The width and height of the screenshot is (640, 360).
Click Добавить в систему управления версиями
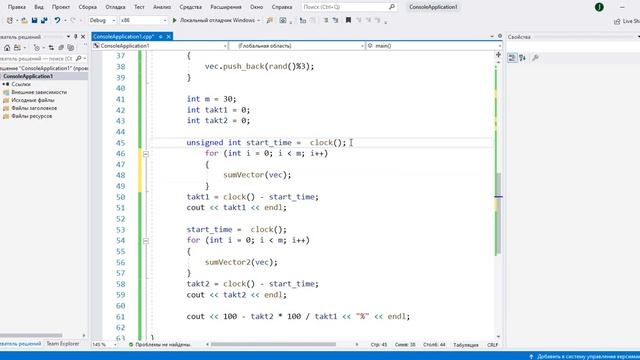point(584,356)
